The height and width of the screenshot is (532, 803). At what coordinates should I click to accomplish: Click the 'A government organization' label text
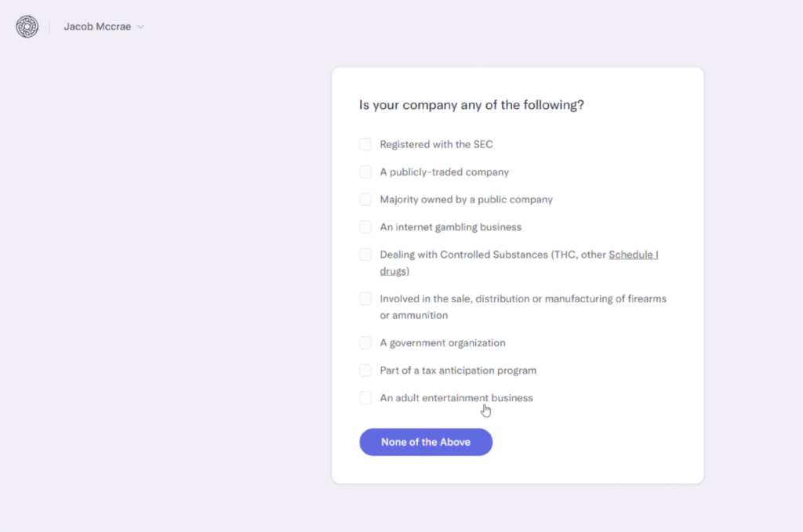tap(442, 343)
